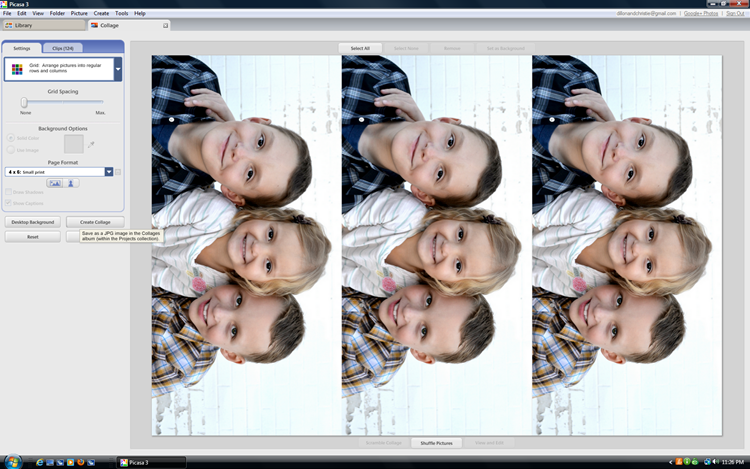
Task: Select portrait page orientation icon
Action: (x=71, y=183)
